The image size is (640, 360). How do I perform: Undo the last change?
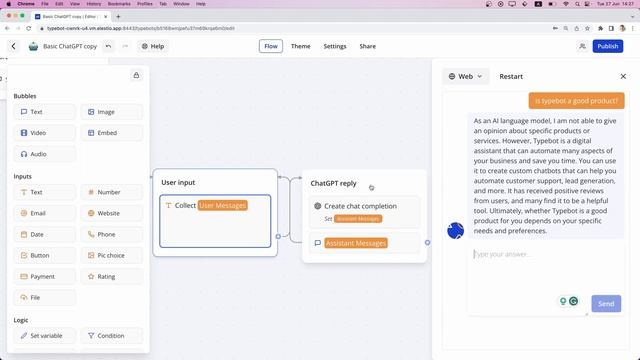coord(108,46)
